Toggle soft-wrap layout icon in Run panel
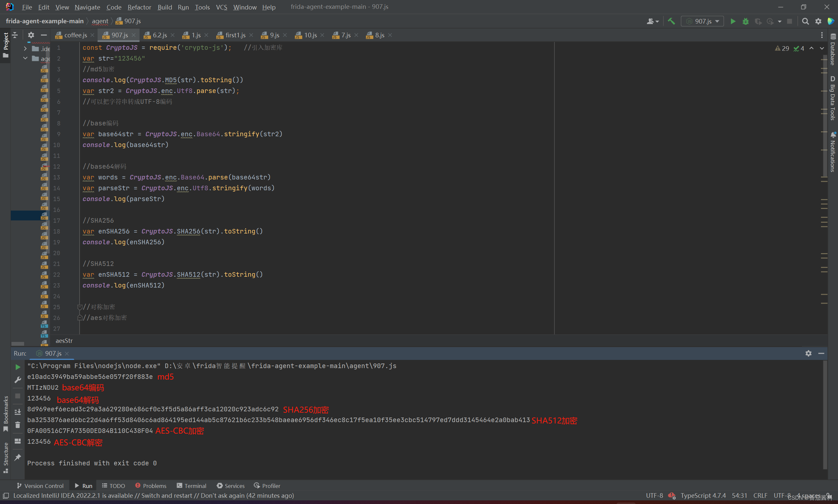The height and width of the screenshot is (504, 838). point(18,441)
